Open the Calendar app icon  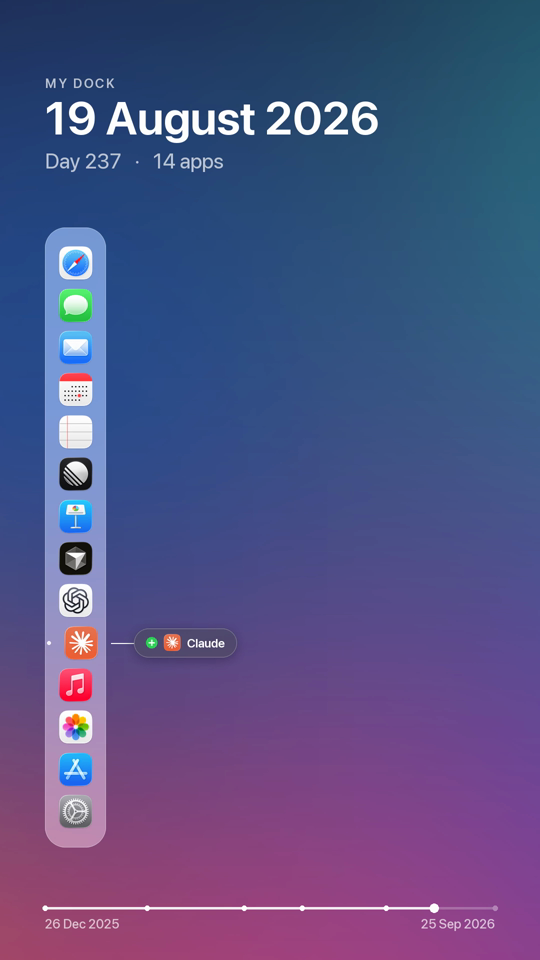(75, 389)
